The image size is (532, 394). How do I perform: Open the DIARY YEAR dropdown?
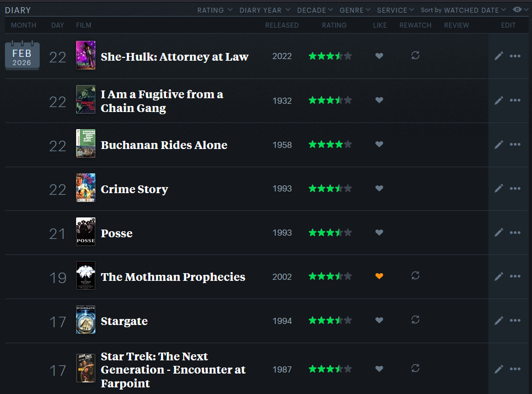[x=264, y=10]
